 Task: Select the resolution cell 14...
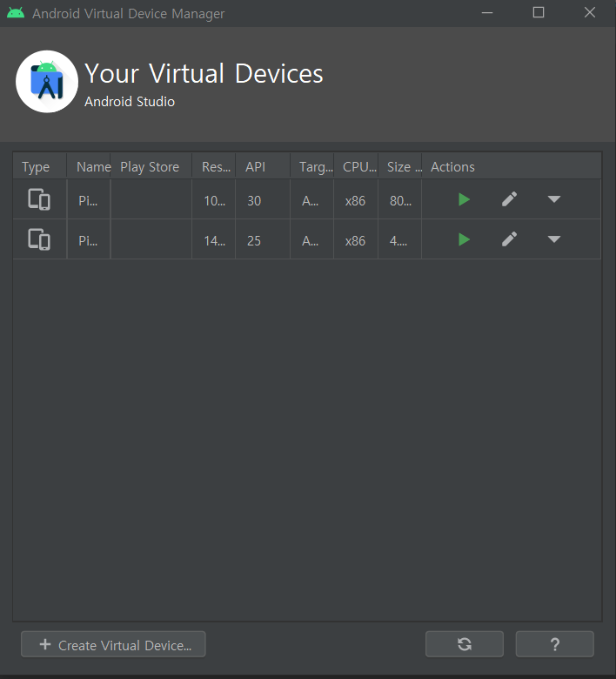(x=214, y=240)
